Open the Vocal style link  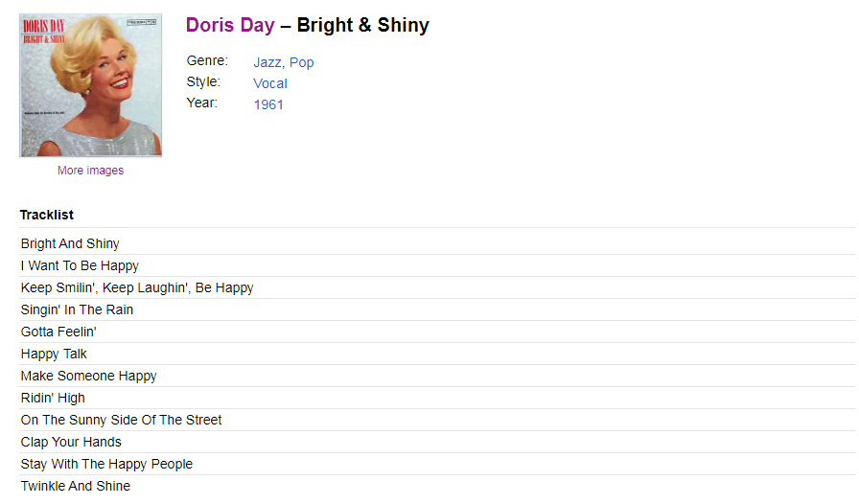click(x=270, y=83)
